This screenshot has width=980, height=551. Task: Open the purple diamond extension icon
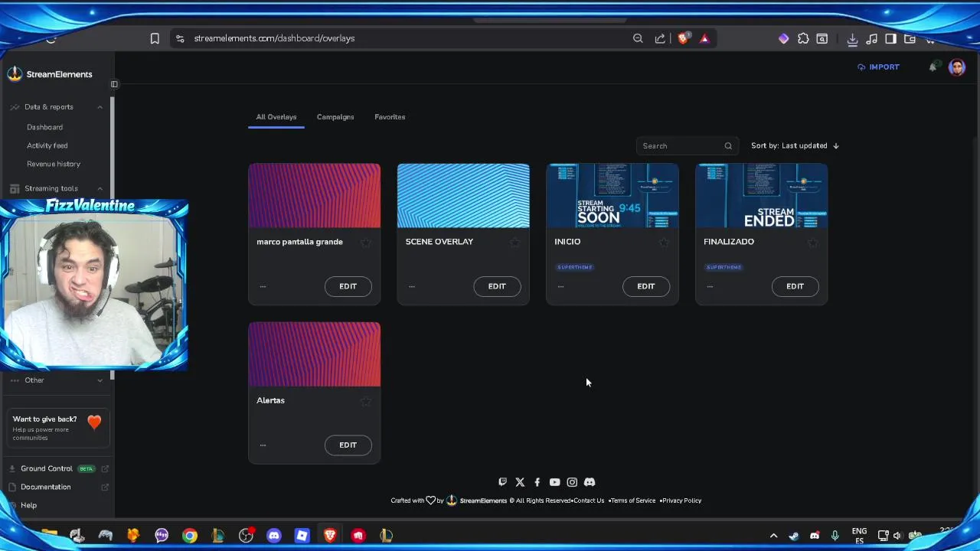[x=783, y=38]
